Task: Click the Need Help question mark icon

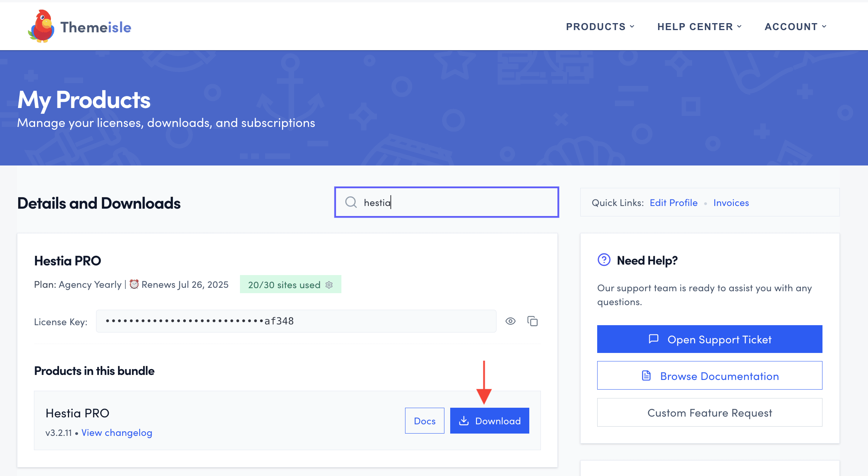Action: (604, 260)
